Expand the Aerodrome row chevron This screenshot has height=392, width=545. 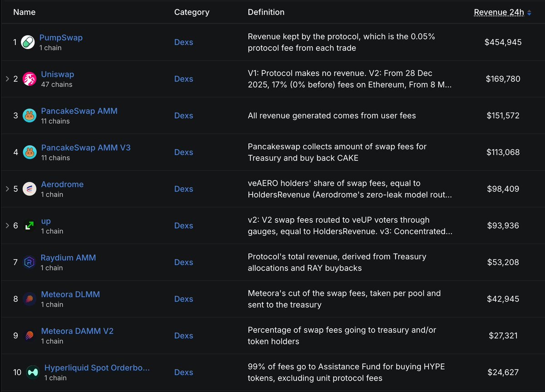click(7, 189)
